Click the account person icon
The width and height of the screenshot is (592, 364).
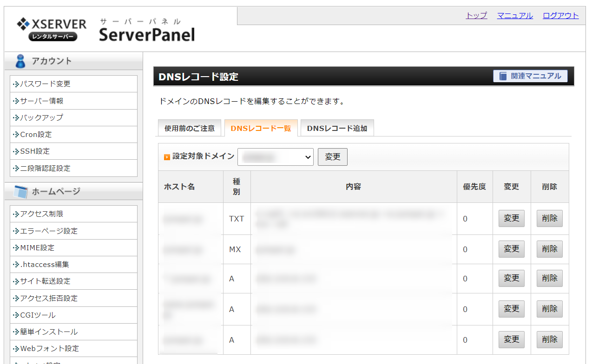20,61
